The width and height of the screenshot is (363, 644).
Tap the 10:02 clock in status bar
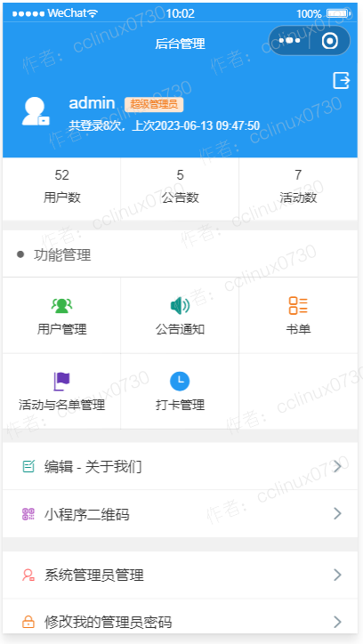(x=181, y=13)
